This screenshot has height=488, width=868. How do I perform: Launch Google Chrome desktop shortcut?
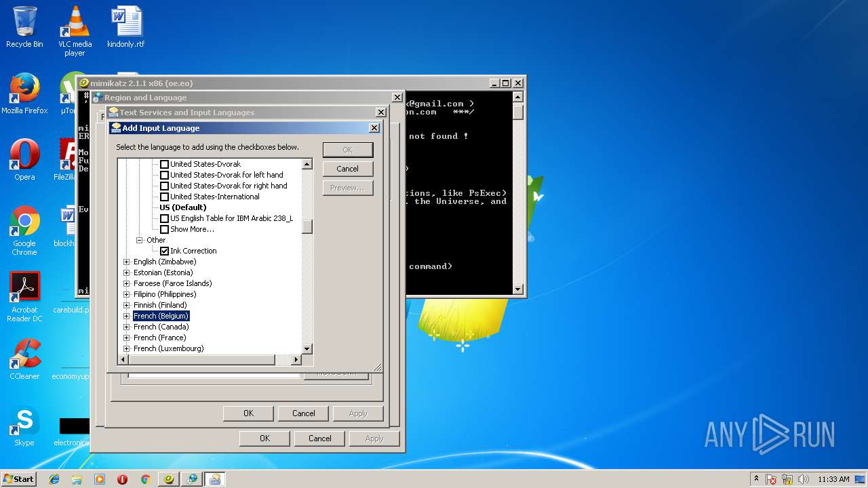24,230
